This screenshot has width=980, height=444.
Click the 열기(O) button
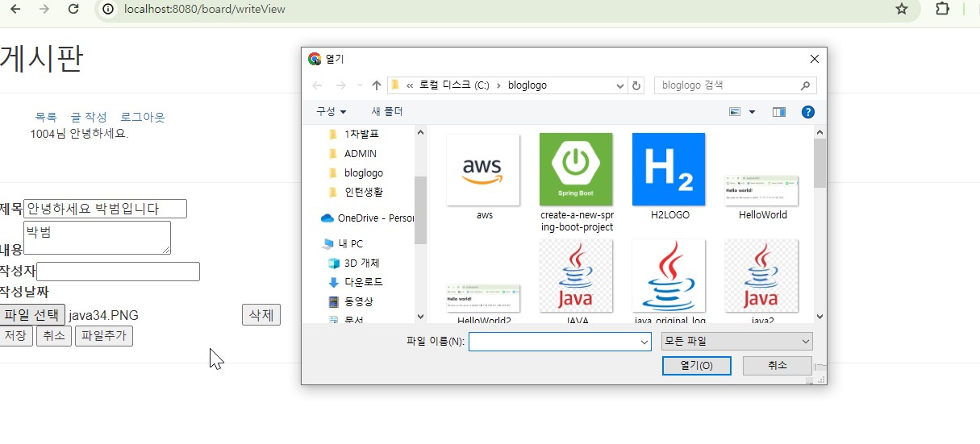(696, 366)
